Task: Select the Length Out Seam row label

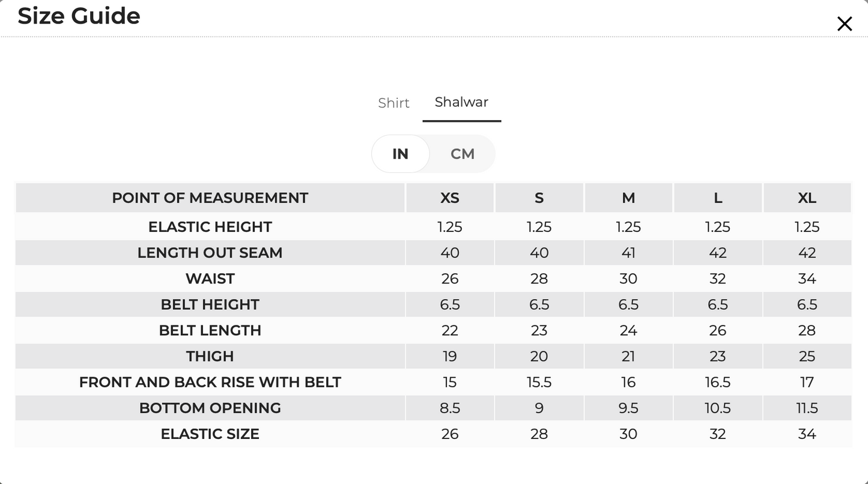Action: (x=210, y=253)
